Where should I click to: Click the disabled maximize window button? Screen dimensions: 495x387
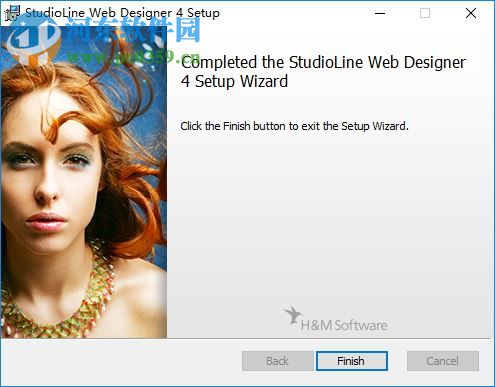click(425, 13)
